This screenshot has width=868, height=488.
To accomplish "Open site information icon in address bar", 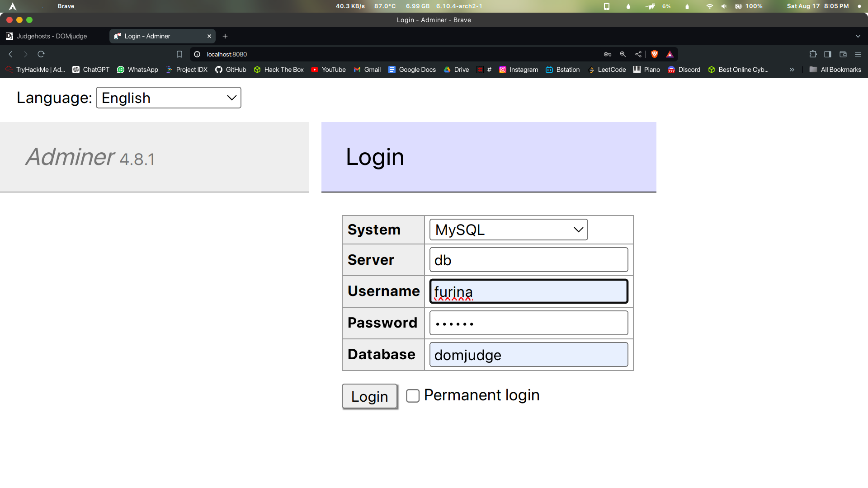I will coord(197,54).
